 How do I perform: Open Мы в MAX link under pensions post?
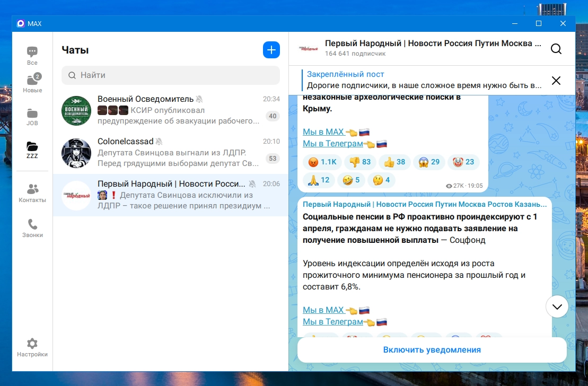(323, 310)
